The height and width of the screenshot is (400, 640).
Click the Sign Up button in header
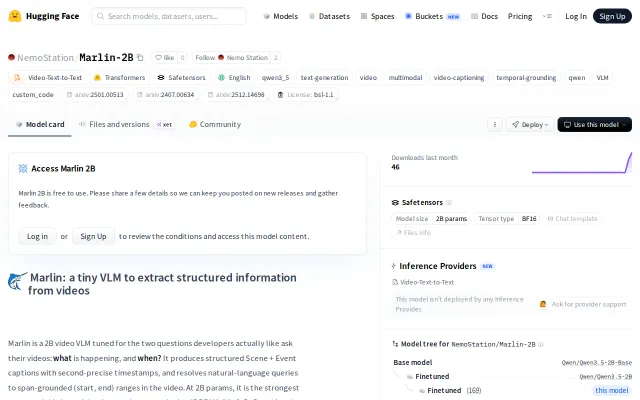pos(612,16)
